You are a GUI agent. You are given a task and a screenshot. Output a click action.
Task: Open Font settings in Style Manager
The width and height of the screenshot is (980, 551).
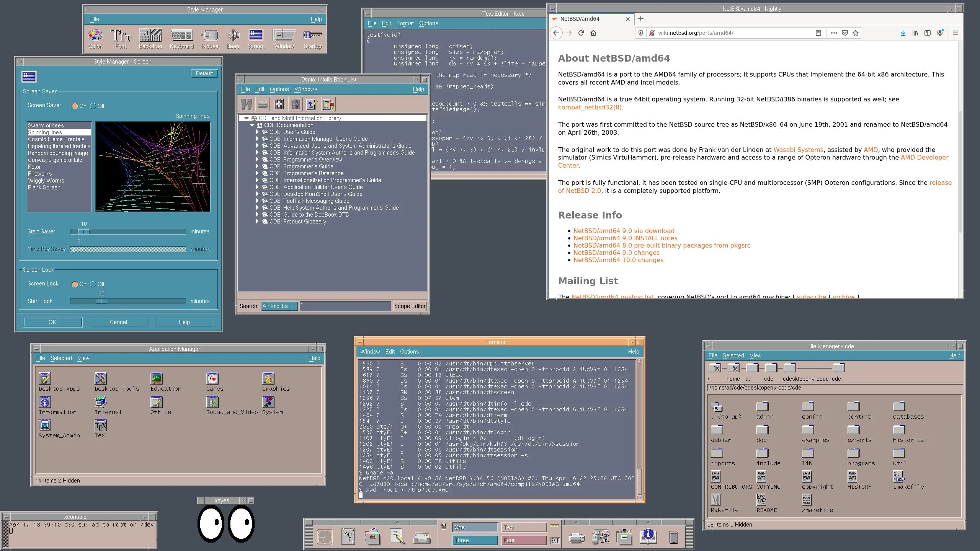point(121,39)
